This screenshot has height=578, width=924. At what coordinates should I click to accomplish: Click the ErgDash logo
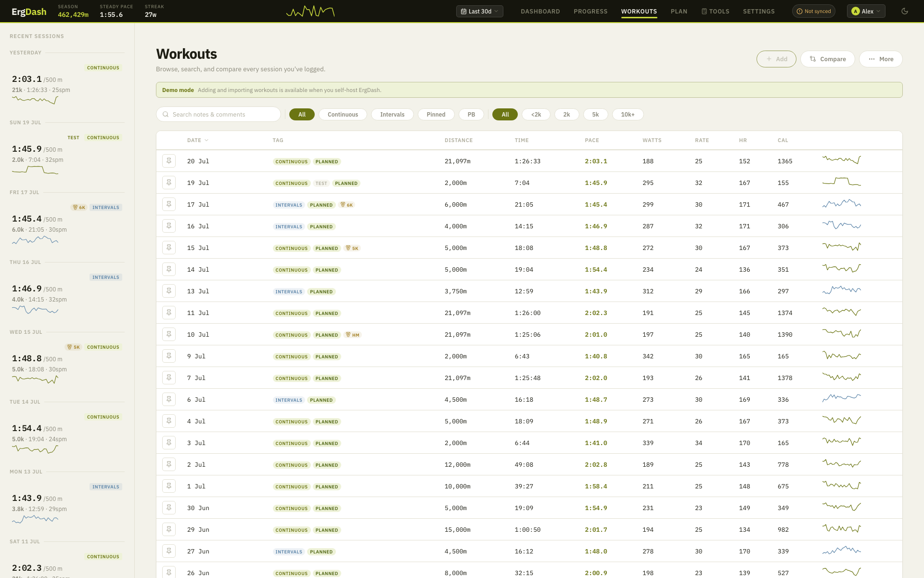coord(29,12)
